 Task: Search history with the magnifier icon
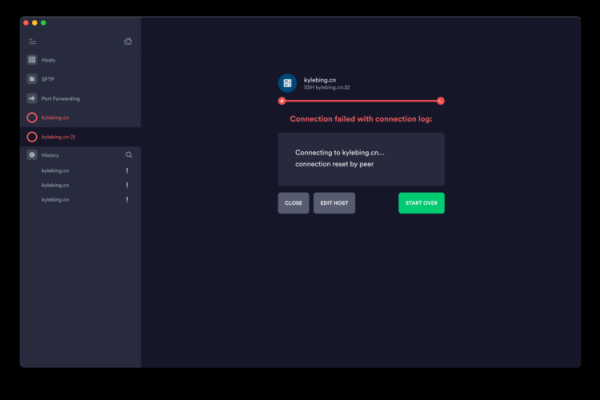pos(129,155)
